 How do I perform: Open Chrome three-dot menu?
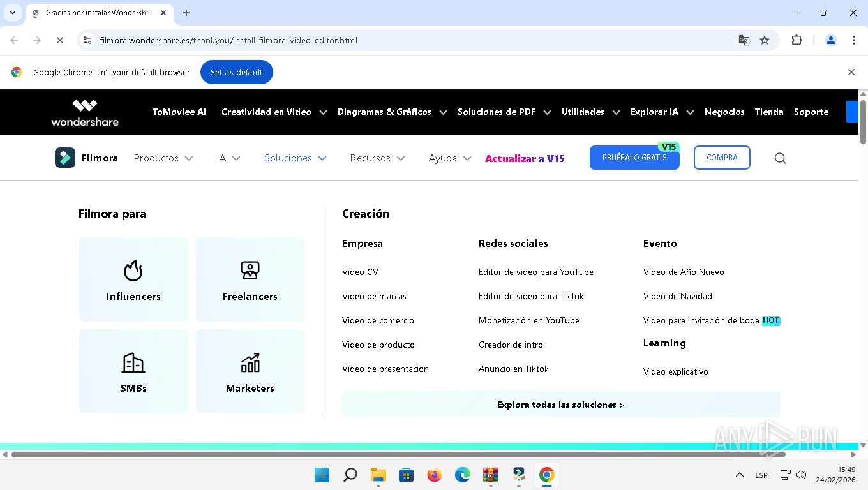coord(853,40)
